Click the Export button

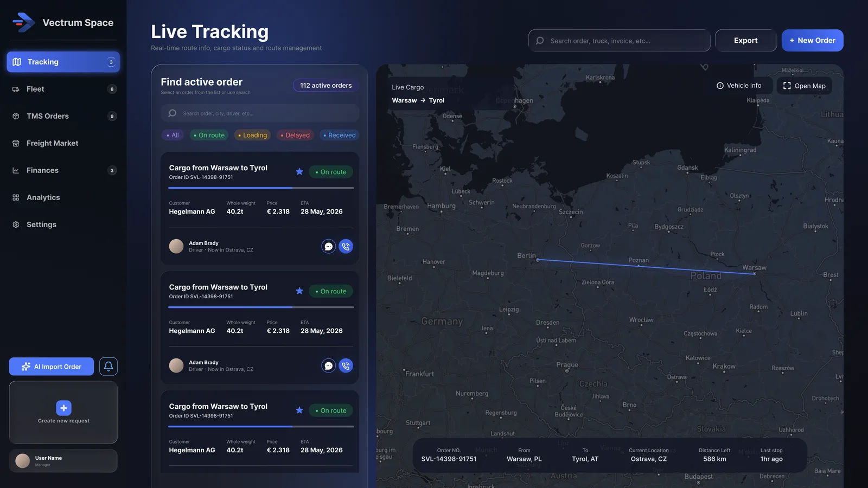click(x=746, y=41)
